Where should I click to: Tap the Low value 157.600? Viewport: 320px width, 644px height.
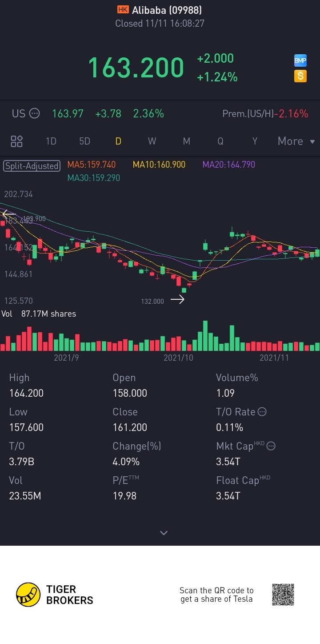coord(26,427)
